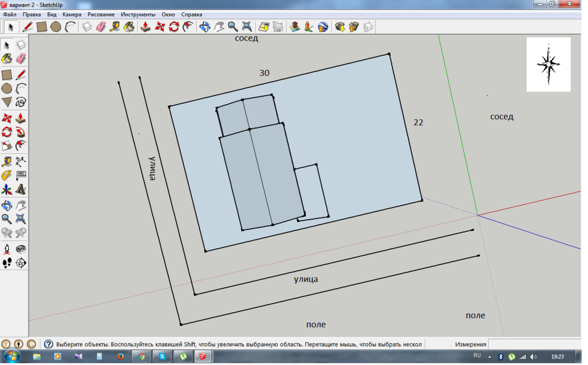Activate the Follow Me tool

click(x=21, y=132)
